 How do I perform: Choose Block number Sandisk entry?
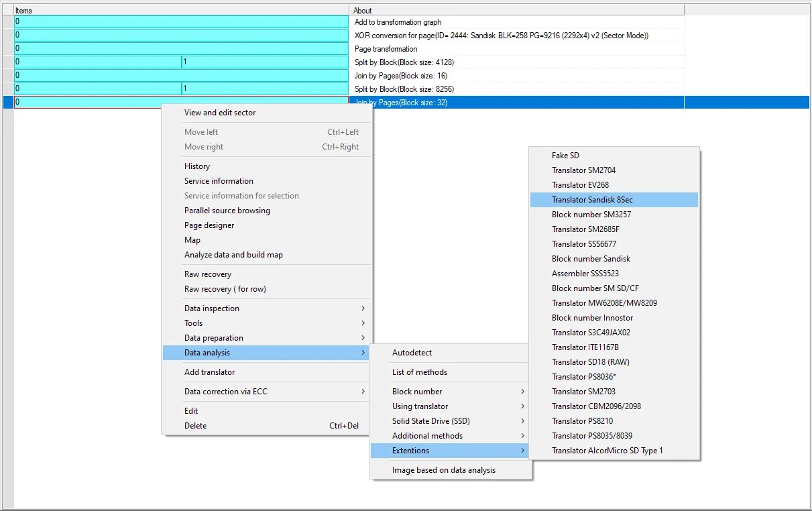[591, 259]
